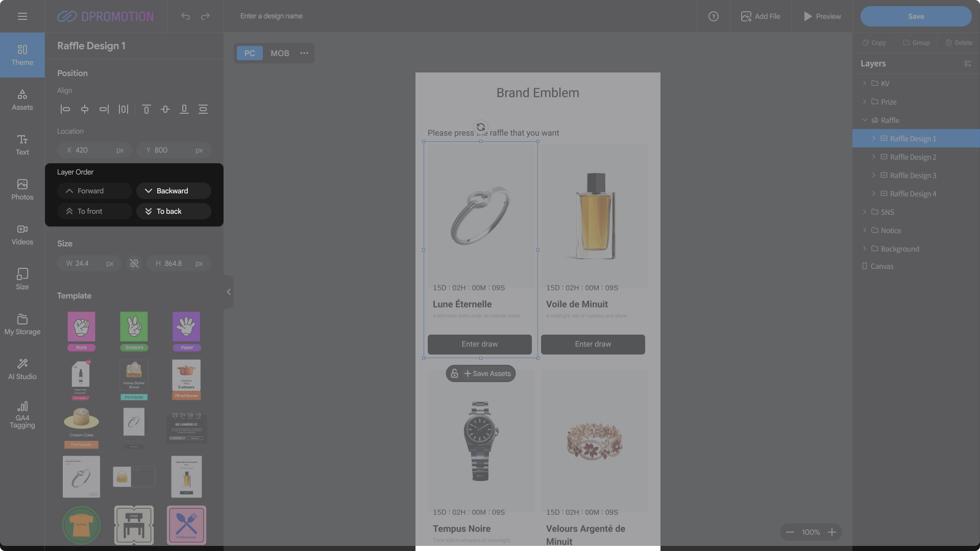Open My Storage in sidebar
The height and width of the screenshot is (551, 980).
22,324
